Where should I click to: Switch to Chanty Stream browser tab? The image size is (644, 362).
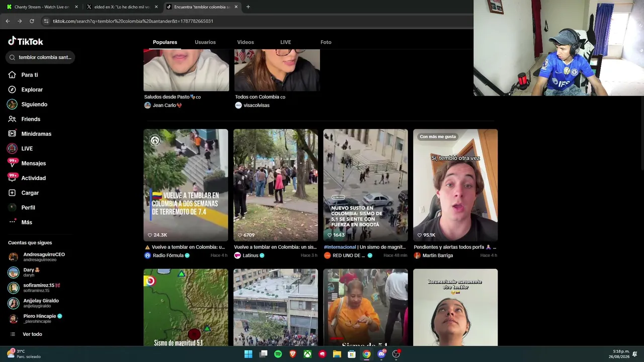(x=41, y=7)
